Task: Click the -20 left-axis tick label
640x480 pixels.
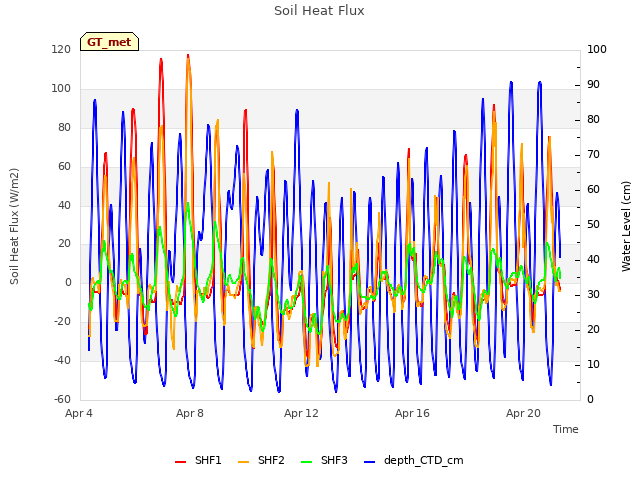Action: click(62, 322)
